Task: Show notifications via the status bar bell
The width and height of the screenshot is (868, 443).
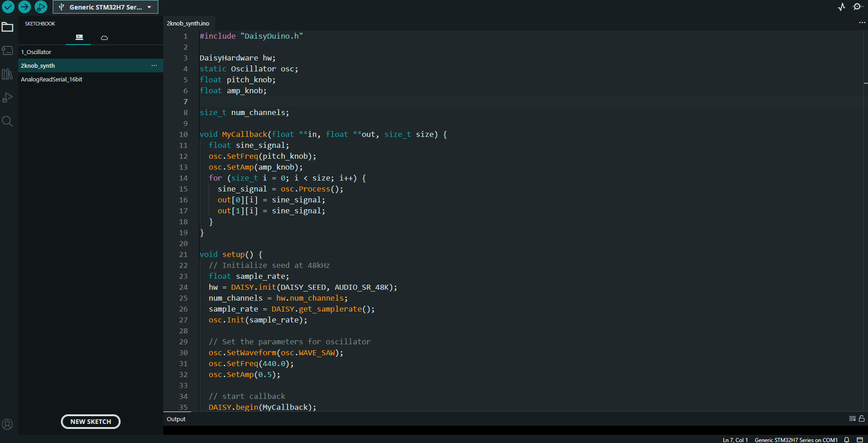Action: (x=847, y=440)
